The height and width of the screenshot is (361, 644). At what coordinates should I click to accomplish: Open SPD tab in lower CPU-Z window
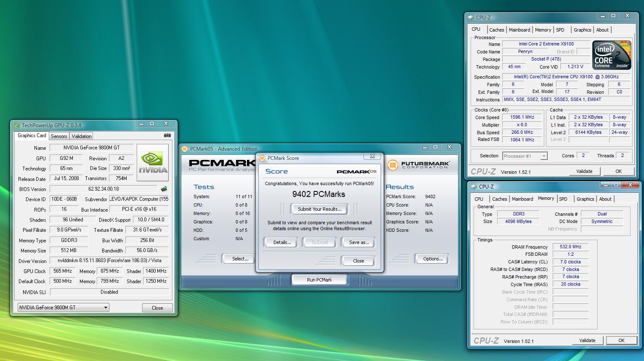(x=563, y=199)
